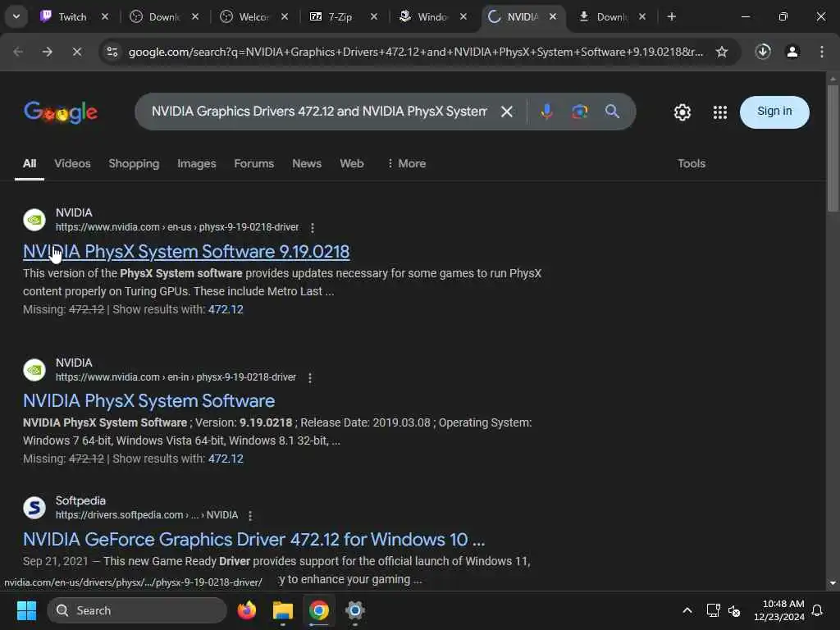Image resolution: width=840 pixels, height=630 pixels.
Task: Select the Images results tab
Action: click(x=197, y=163)
